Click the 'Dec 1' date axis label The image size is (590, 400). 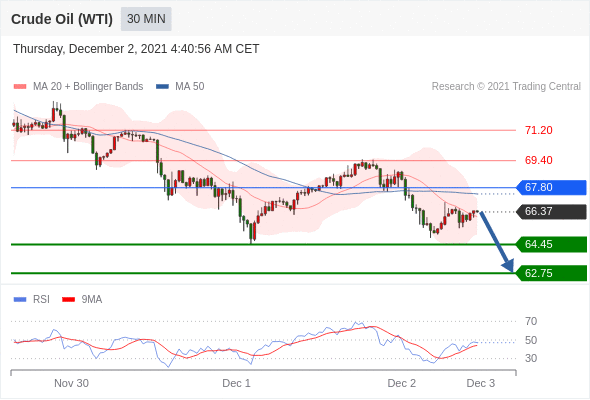(236, 383)
